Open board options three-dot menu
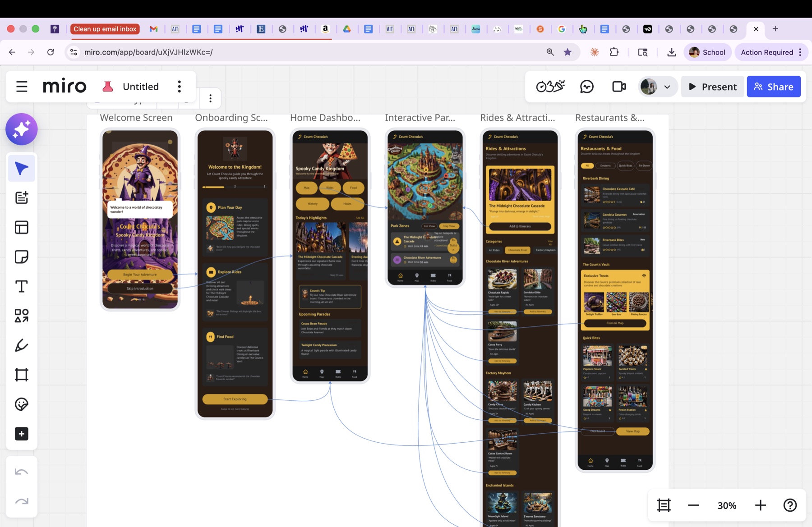This screenshot has height=527, width=812. (x=180, y=87)
